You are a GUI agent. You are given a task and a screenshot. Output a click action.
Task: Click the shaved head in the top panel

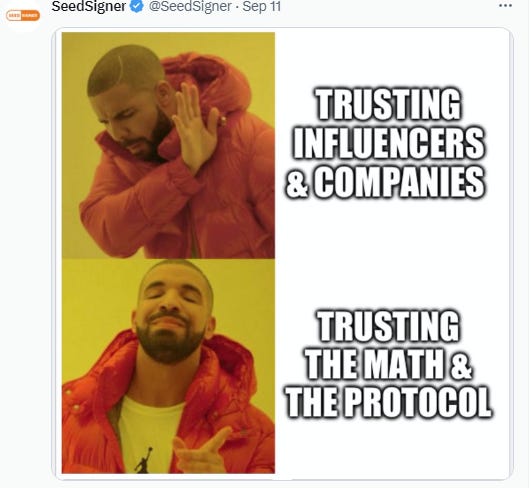[x=125, y=68]
